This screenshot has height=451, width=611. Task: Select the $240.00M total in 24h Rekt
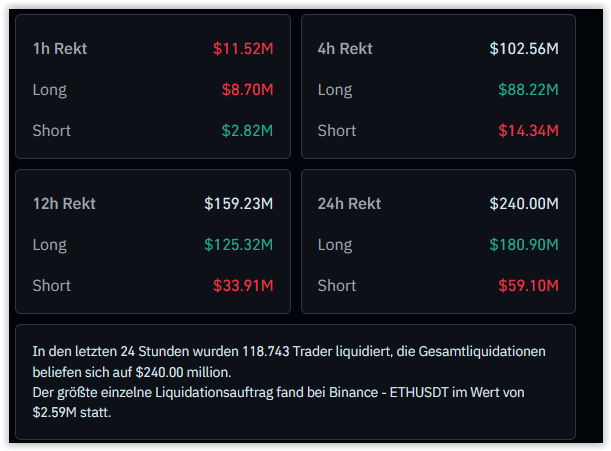pos(523,204)
